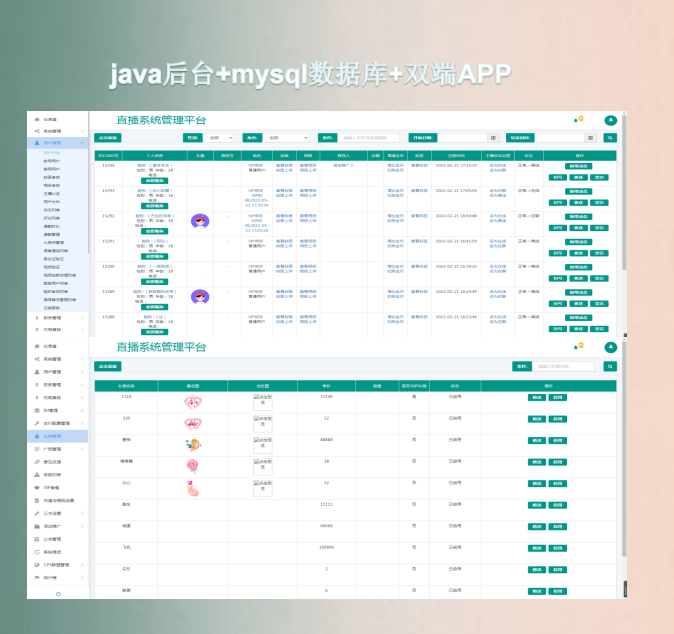Click the 增加金币 link in row 15292

tap(395, 216)
